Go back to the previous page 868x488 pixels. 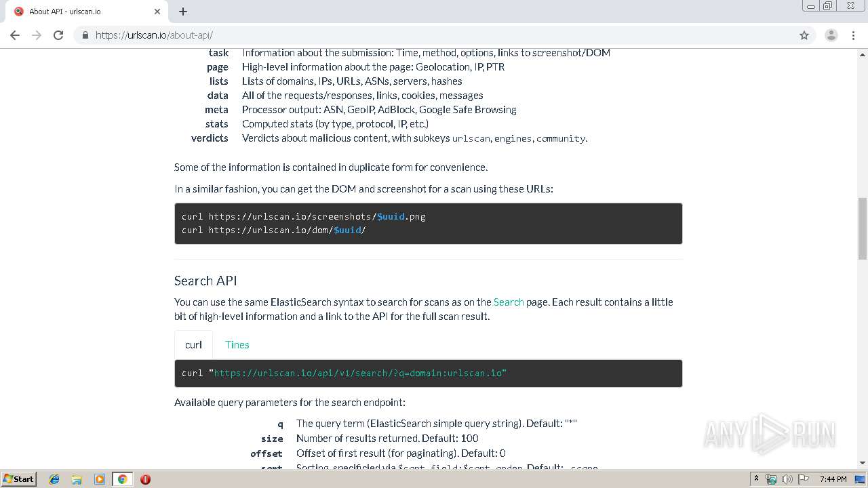15,35
